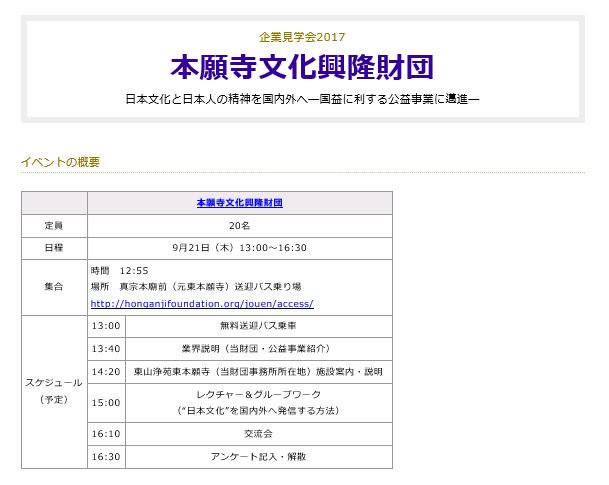Click the meeting time 時間 12:55 text
Screen dimensions: 609x485
[120, 271]
